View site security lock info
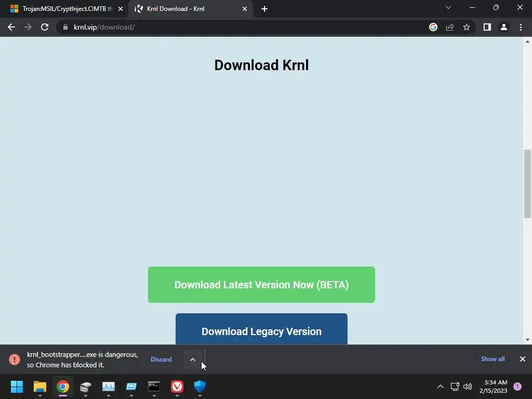The image size is (532, 399). tap(65, 27)
